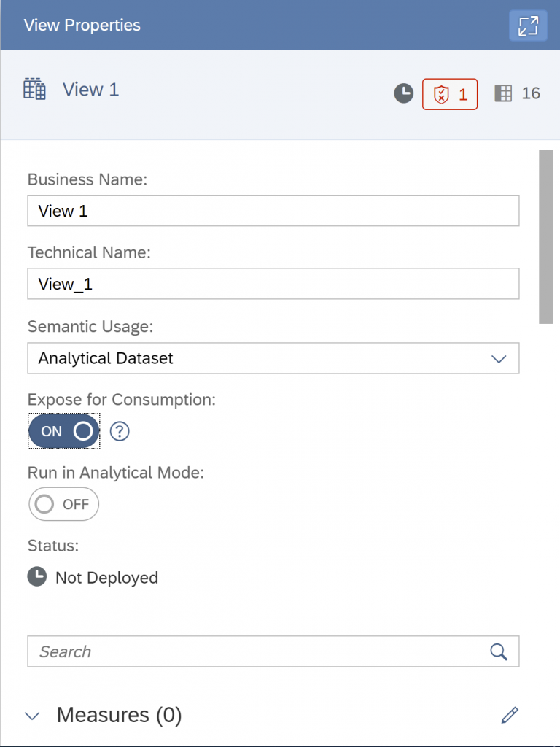Collapse the Measures section chevron
Viewport: 560px width, 747px height.
(32, 716)
